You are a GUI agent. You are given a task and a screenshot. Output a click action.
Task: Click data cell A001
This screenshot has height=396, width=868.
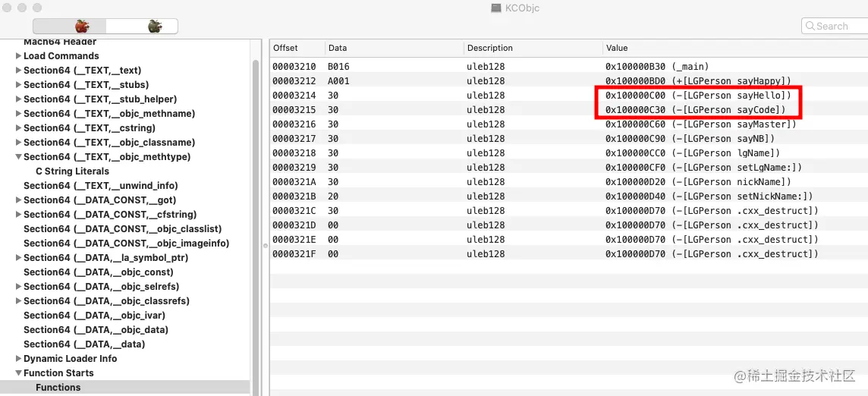[x=338, y=81]
